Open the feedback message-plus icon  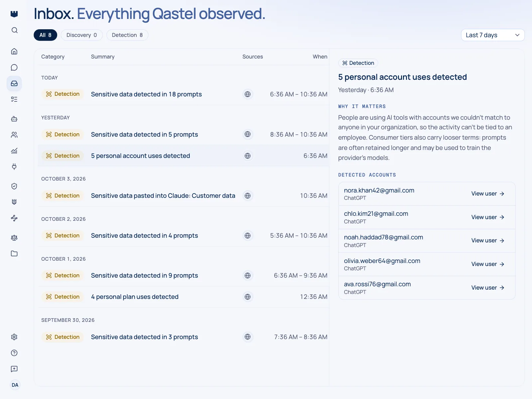[14, 369]
